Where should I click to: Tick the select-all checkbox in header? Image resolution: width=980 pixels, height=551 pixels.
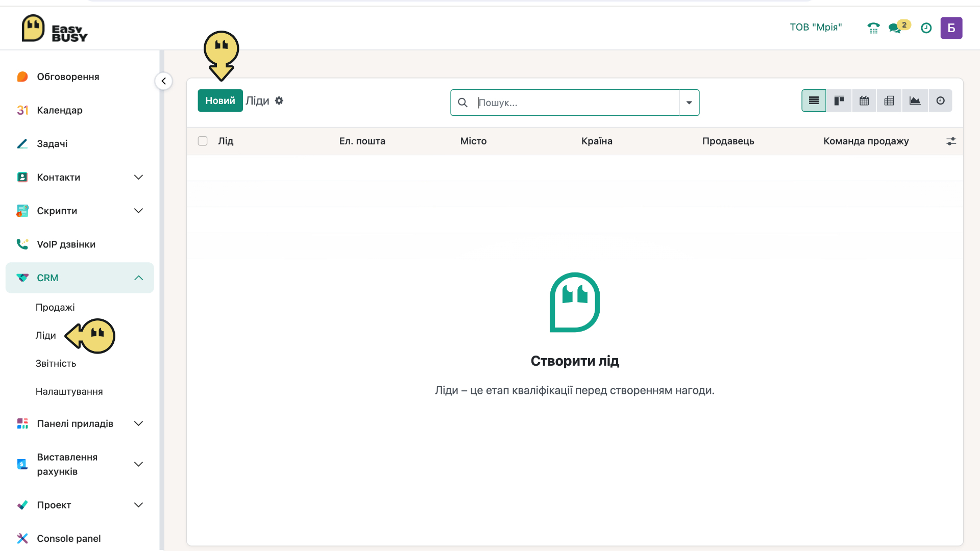[x=203, y=141]
